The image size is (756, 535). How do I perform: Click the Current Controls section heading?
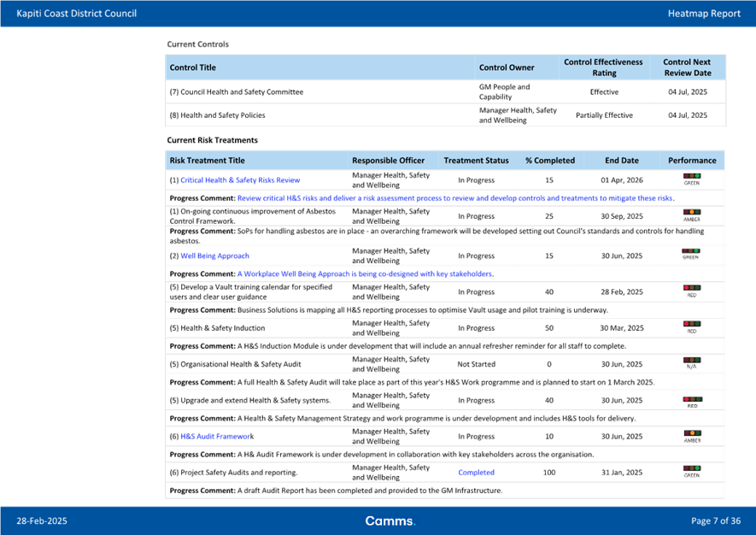click(197, 44)
